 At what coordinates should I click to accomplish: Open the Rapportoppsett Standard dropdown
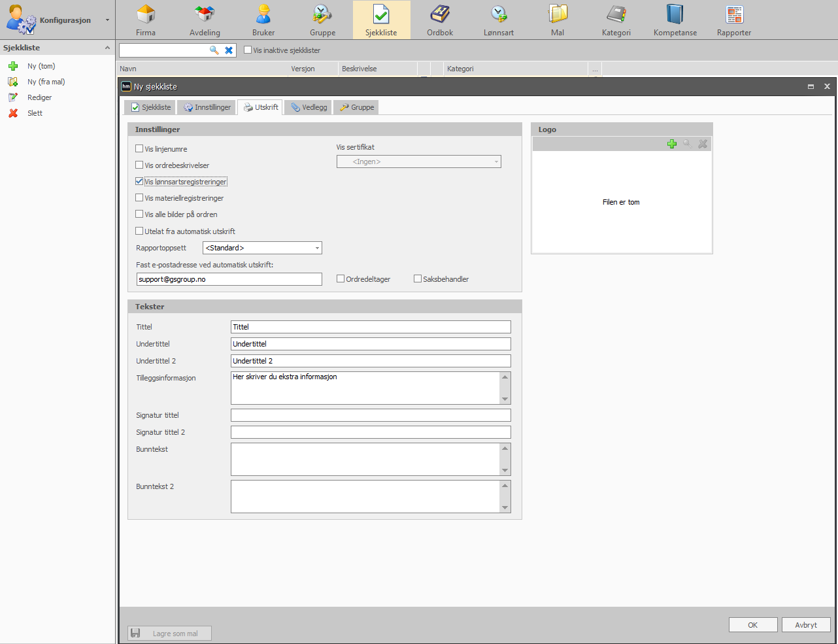coord(262,248)
